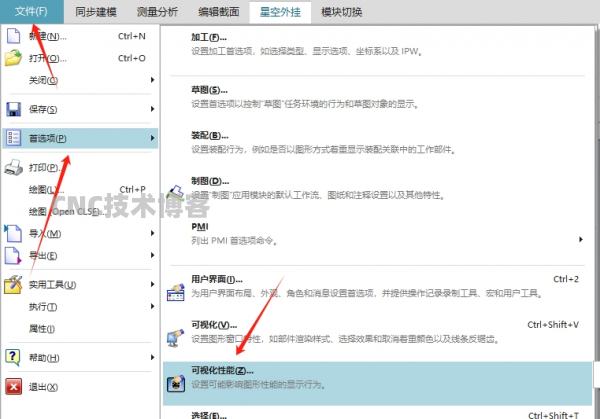Select the 模块切换 tab
The height and width of the screenshot is (419, 600).
[x=343, y=12]
